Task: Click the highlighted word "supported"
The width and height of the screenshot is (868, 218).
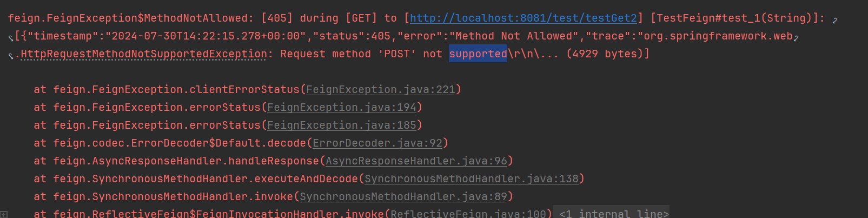Action: tap(478, 54)
